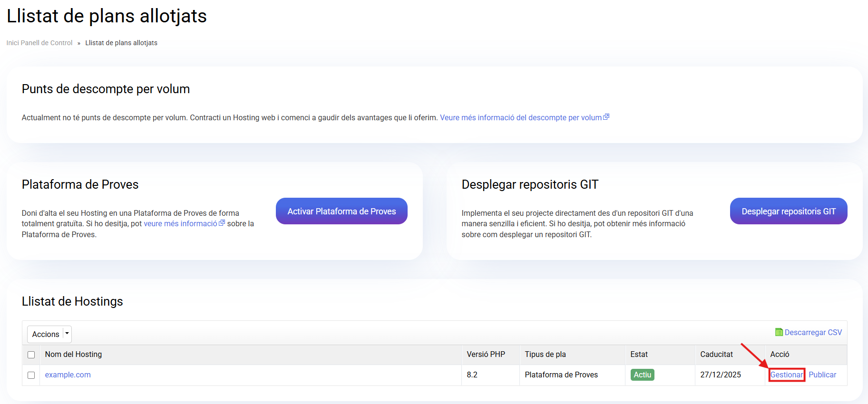The width and height of the screenshot is (868, 404).
Task: Click the green CSV spreadsheet icon
Action: pos(779,332)
